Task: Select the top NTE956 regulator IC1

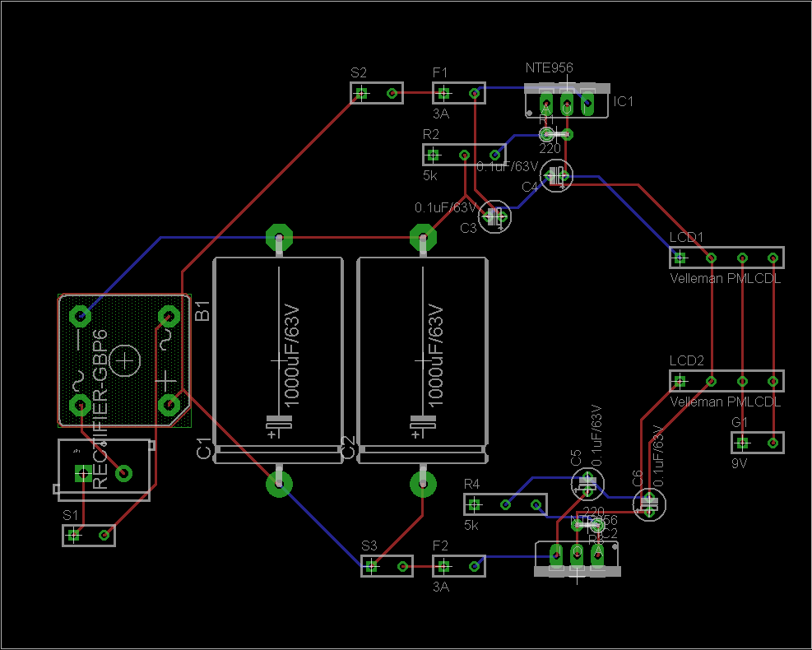Action: [x=567, y=102]
